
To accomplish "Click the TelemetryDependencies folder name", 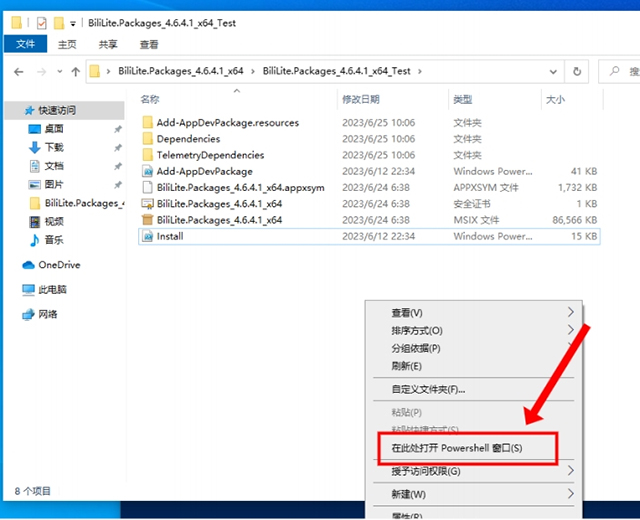I will pos(210,155).
